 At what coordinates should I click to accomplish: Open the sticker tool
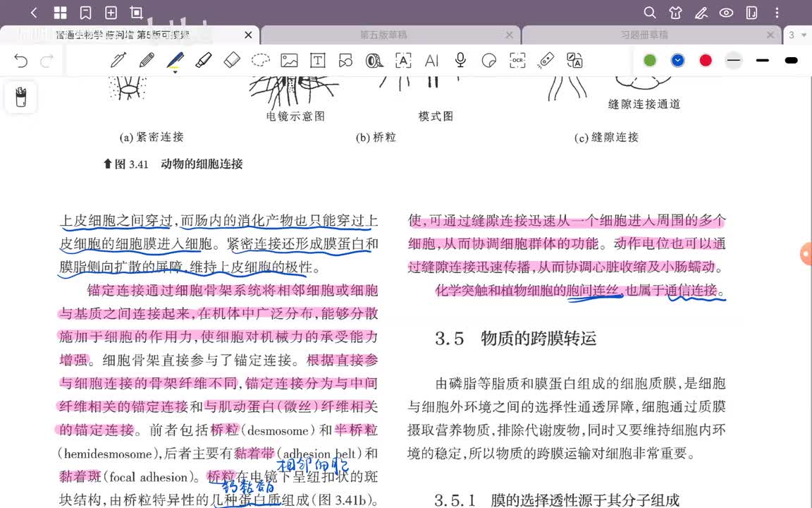[x=488, y=61]
